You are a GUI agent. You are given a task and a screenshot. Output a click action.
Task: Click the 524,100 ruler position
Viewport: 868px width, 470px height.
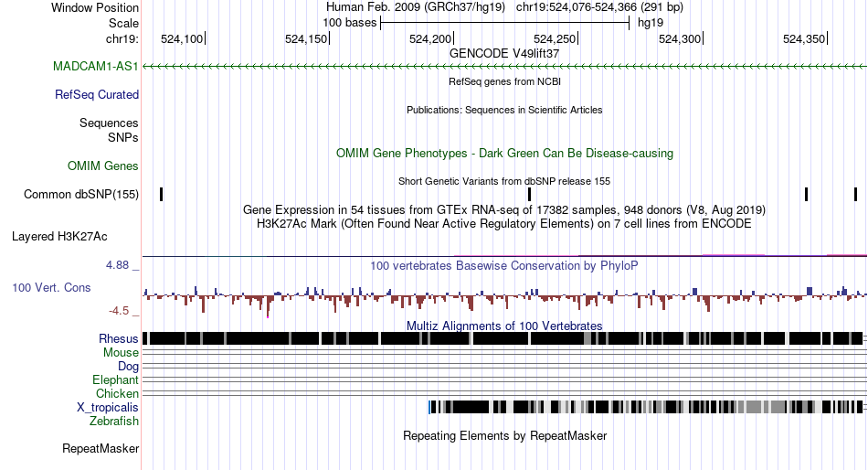pos(182,38)
